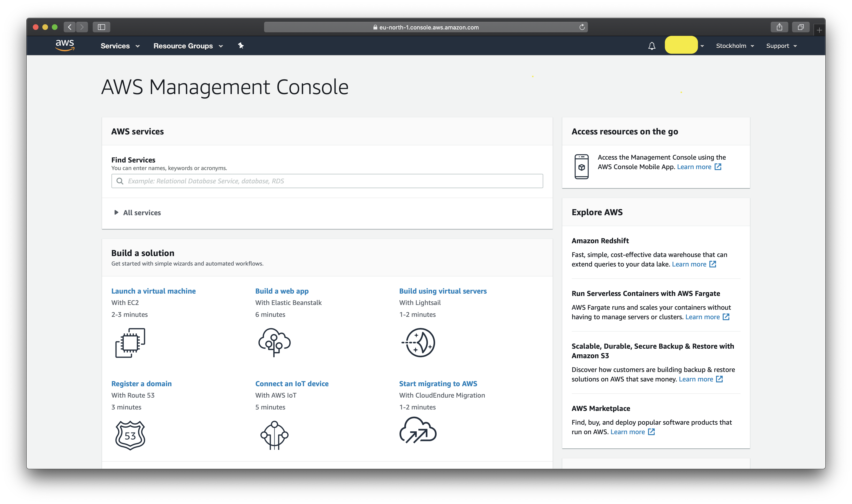
Task: Click the Route 53 shield icon
Action: pos(130,435)
